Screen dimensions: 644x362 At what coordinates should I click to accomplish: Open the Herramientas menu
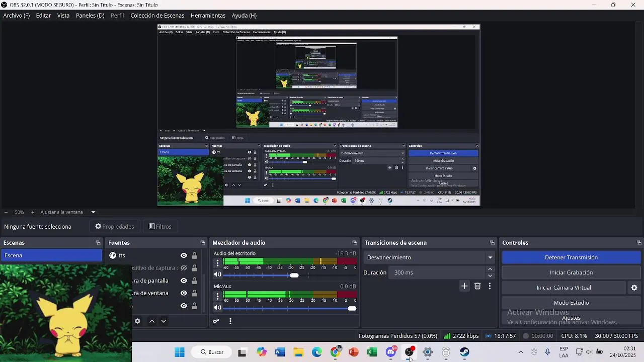click(208, 16)
